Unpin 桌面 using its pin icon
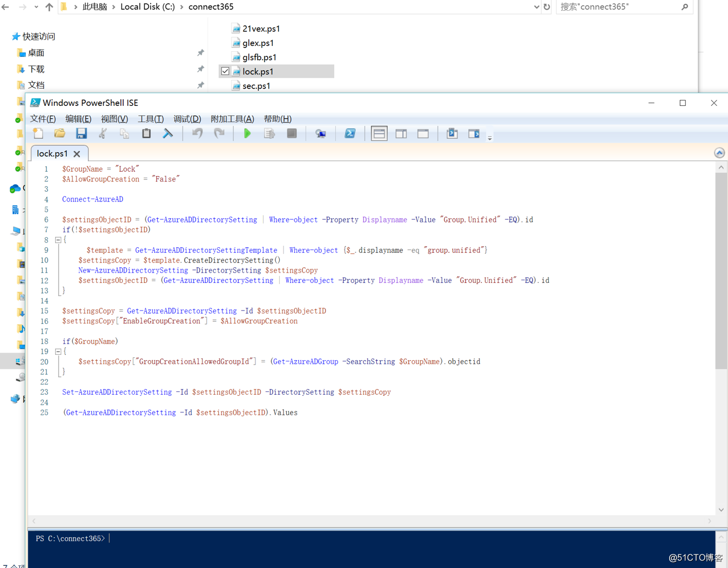 200,53
